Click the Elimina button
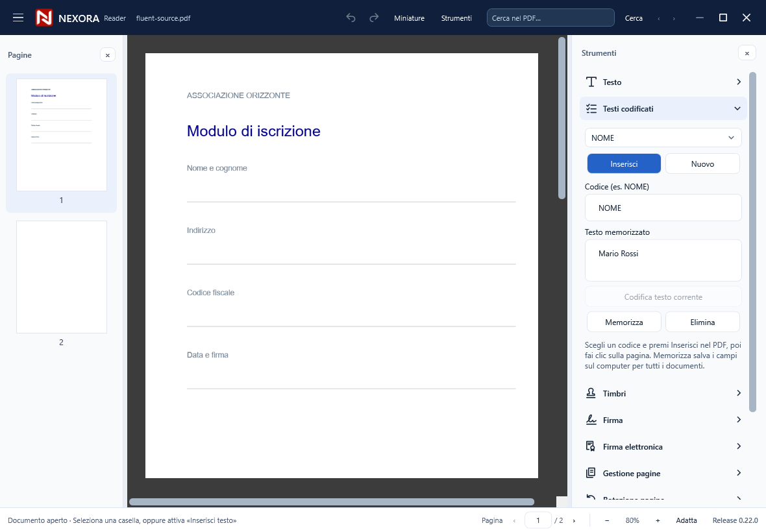This screenshot has height=532, width=766. [x=702, y=322]
